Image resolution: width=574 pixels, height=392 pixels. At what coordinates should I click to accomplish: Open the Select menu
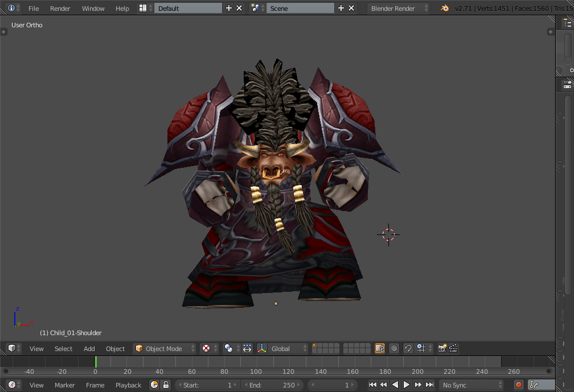tap(63, 349)
